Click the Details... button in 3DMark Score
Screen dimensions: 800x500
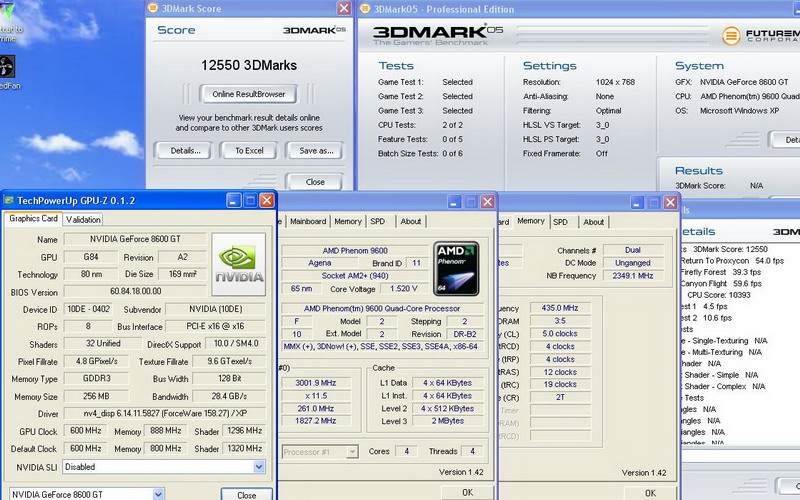pos(185,151)
